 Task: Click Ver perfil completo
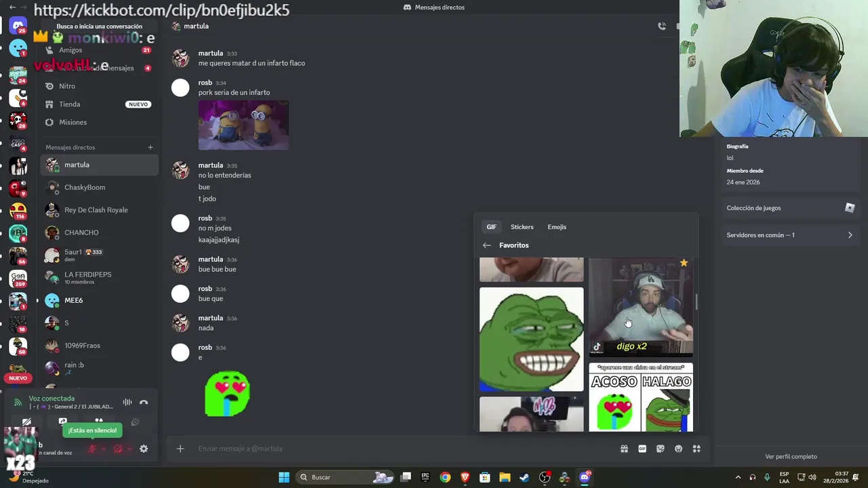791,457
